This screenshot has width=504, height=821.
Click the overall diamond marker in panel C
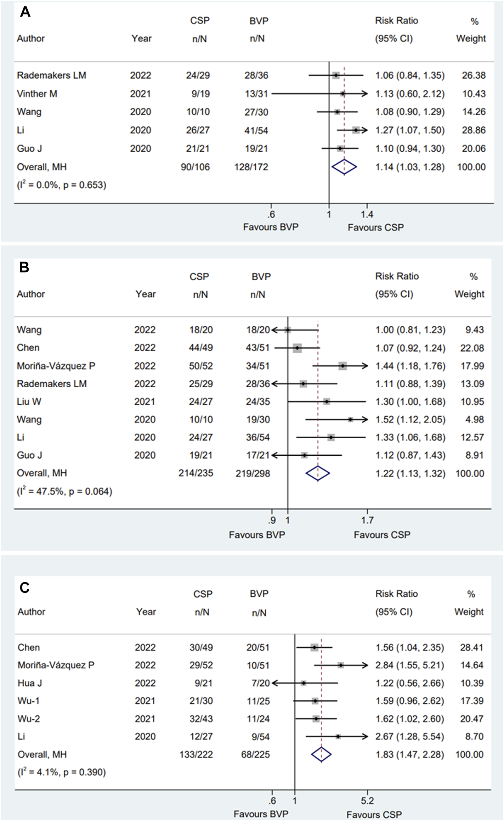(x=321, y=754)
